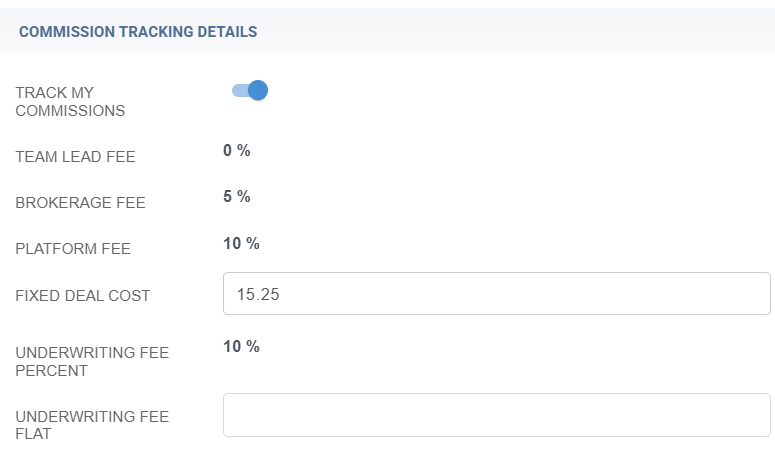
Task: Click the blank area of the section header bar
Action: pos(520,32)
